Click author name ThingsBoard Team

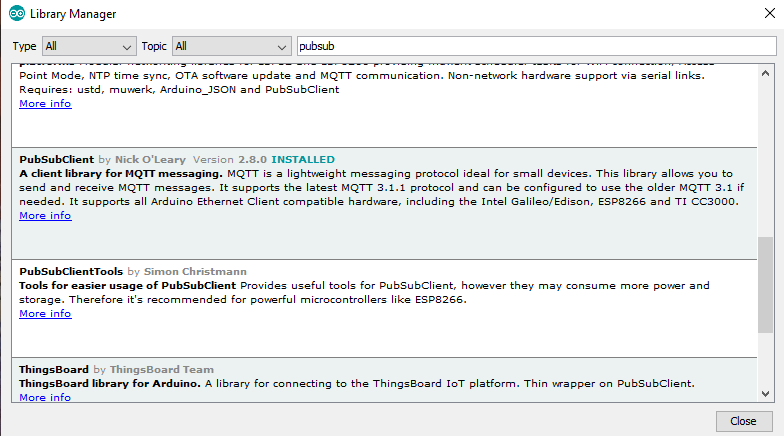point(162,370)
